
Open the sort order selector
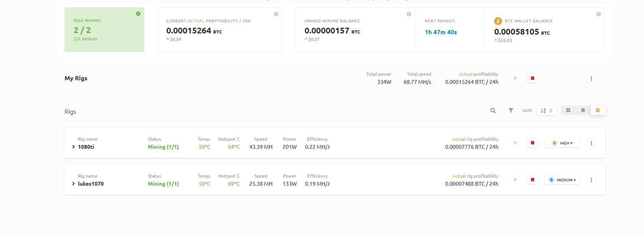(546, 111)
